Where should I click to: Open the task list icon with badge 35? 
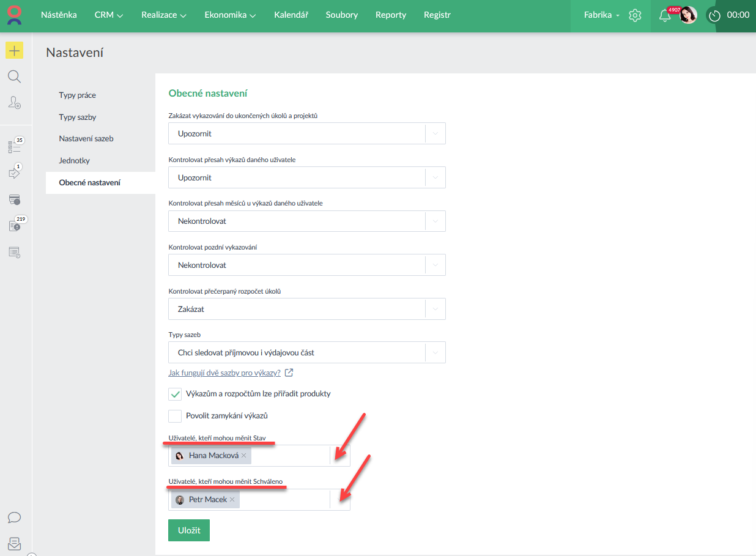pyautogui.click(x=15, y=147)
